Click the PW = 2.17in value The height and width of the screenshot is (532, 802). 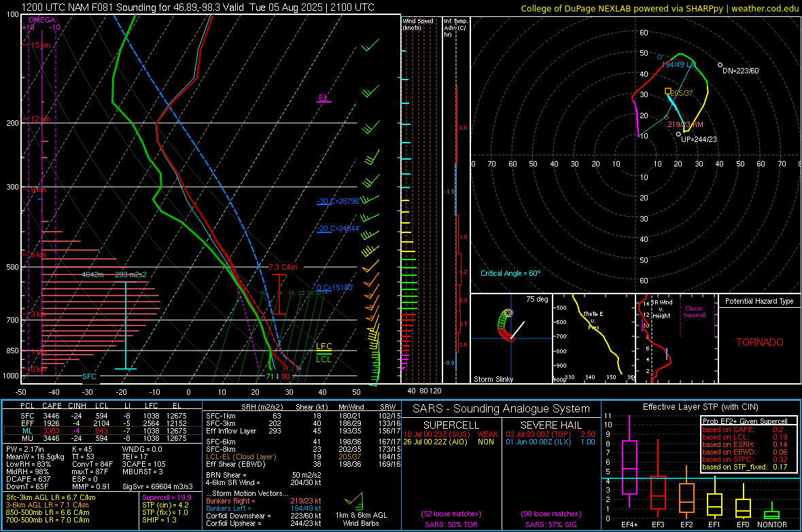25,449
